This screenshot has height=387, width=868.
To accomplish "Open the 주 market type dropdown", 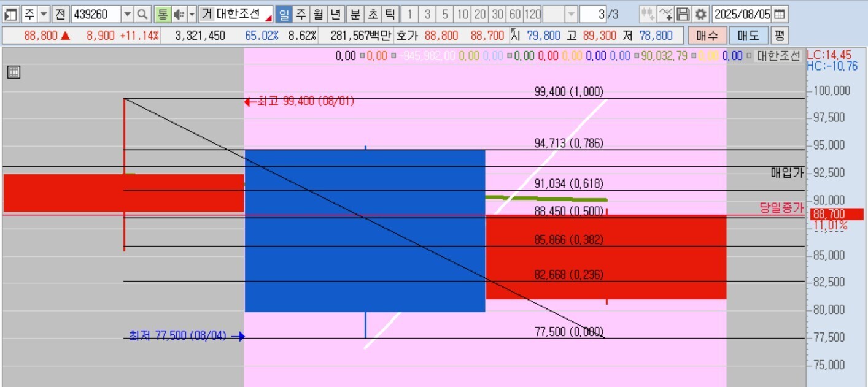I will [x=44, y=14].
